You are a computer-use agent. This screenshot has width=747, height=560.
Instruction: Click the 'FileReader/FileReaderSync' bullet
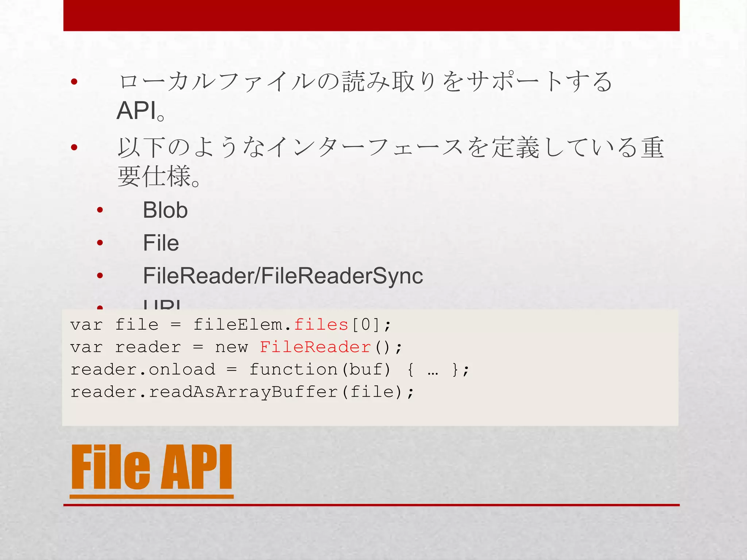point(283,276)
